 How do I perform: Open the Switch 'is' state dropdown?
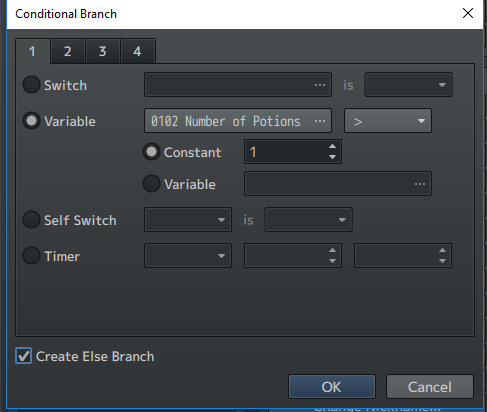(x=409, y=85)
